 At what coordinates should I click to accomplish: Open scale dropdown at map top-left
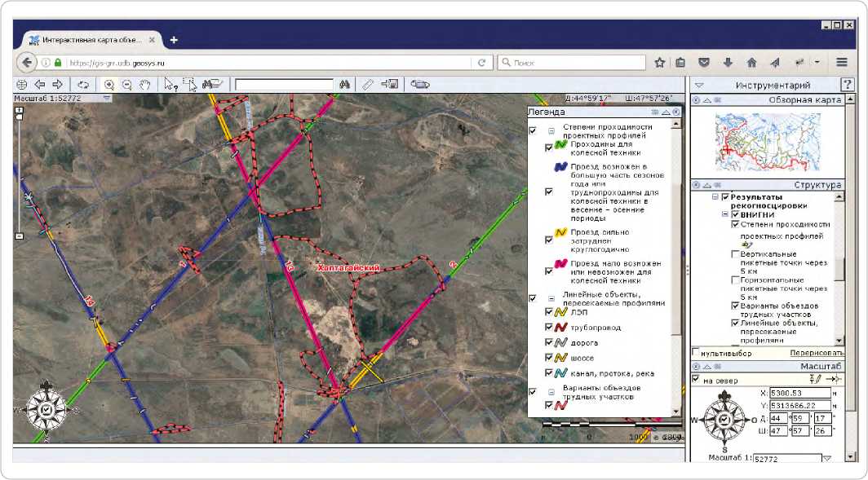point(107,98)
